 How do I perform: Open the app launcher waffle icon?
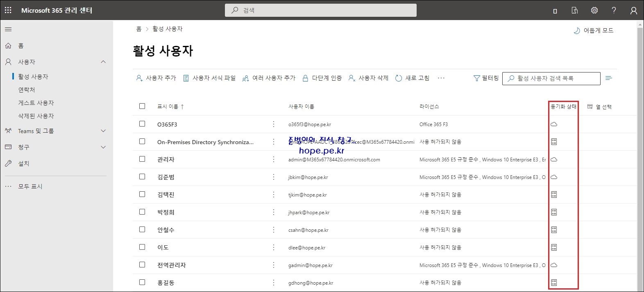(x=8, y=10)
